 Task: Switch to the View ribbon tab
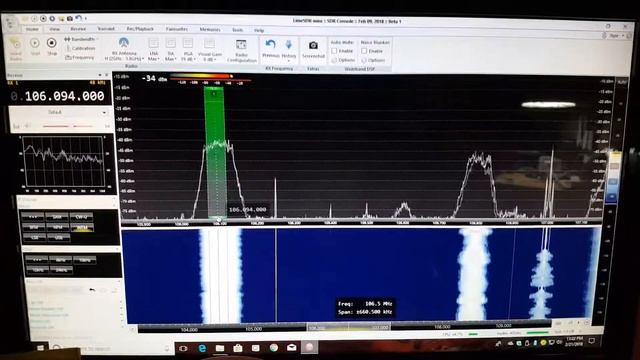54,29
